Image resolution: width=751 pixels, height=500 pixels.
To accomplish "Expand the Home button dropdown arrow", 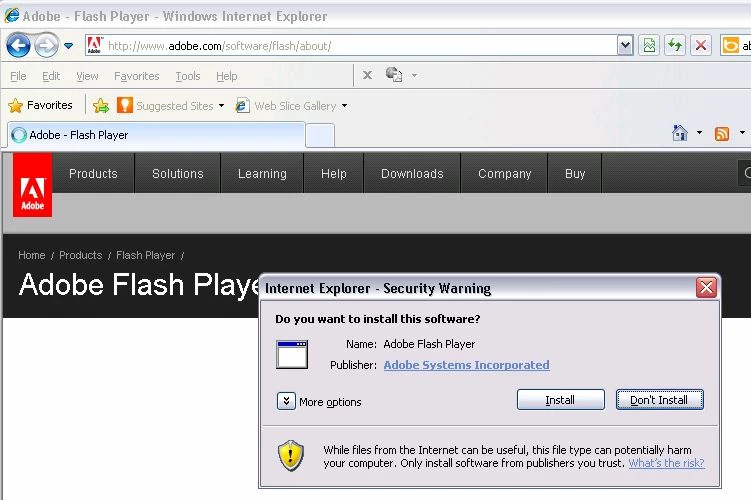I will tap(699, 133).
